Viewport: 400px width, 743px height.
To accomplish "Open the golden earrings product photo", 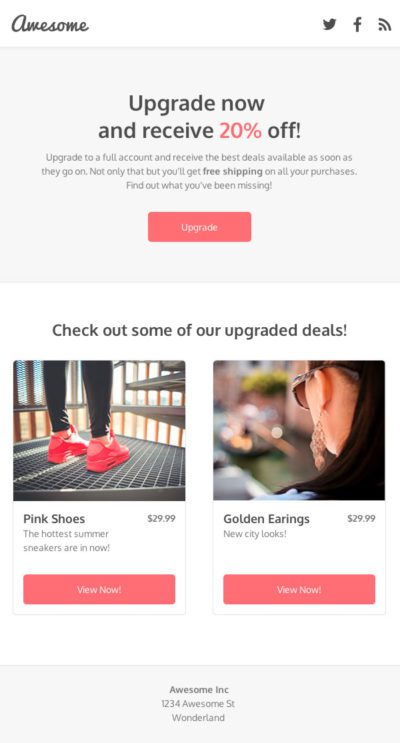I will [x=299, y=430].
